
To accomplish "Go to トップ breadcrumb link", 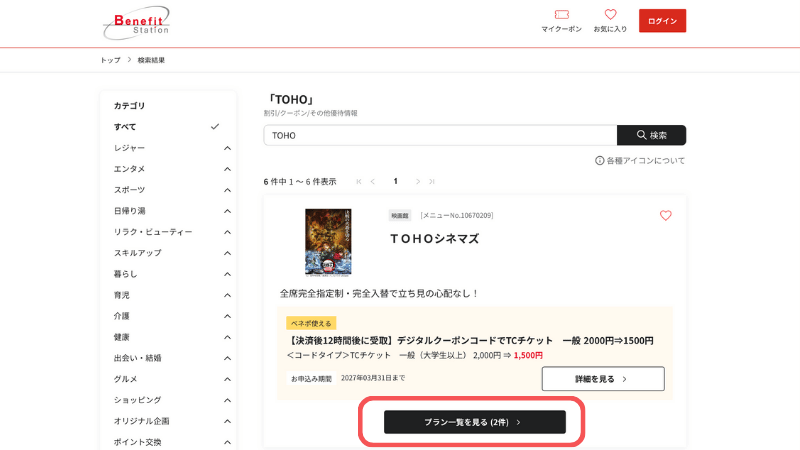I will (110, 60).
